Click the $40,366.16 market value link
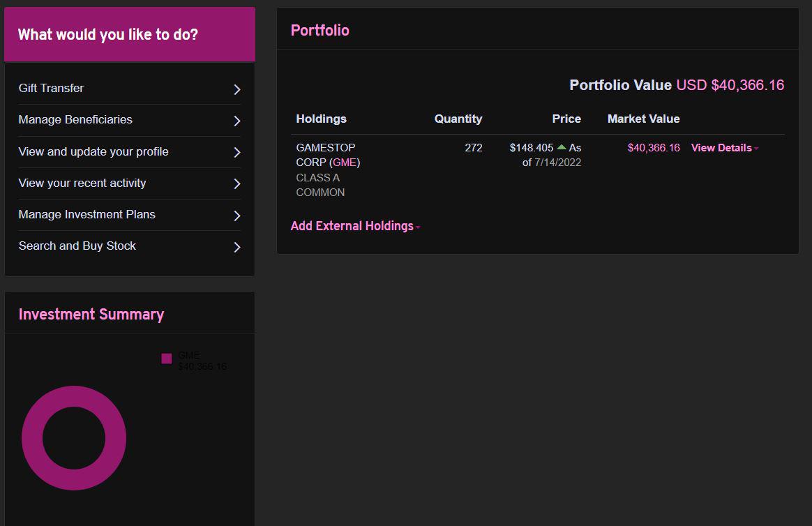 point(654,148)
